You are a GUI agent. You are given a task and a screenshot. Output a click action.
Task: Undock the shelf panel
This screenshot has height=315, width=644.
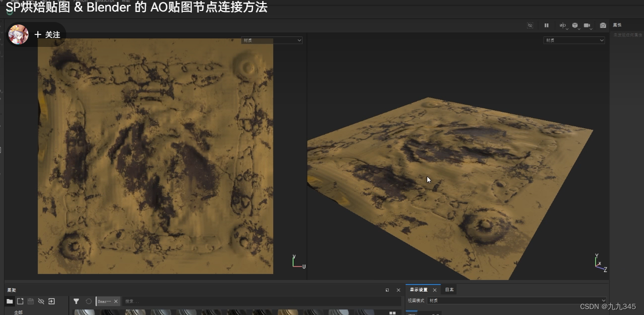coord(387,290)
